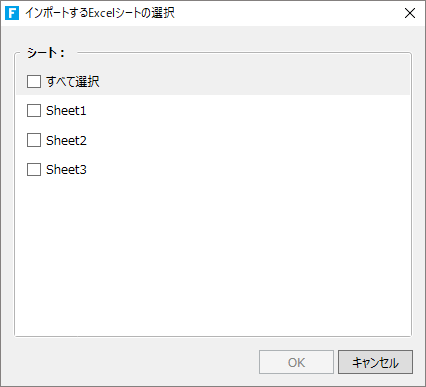Tick the すべて選択 checkbox
The image size is (426, 387).
coord(34,81)
